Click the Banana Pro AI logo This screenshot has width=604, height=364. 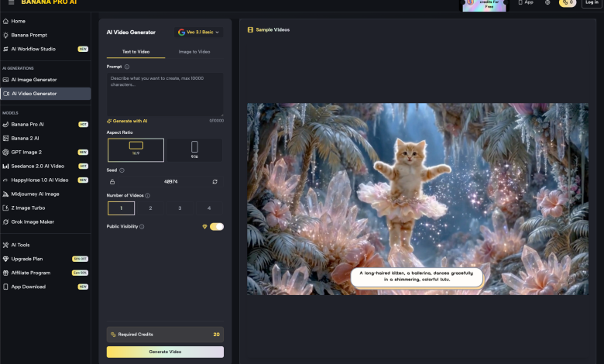[x=49, y=2]
